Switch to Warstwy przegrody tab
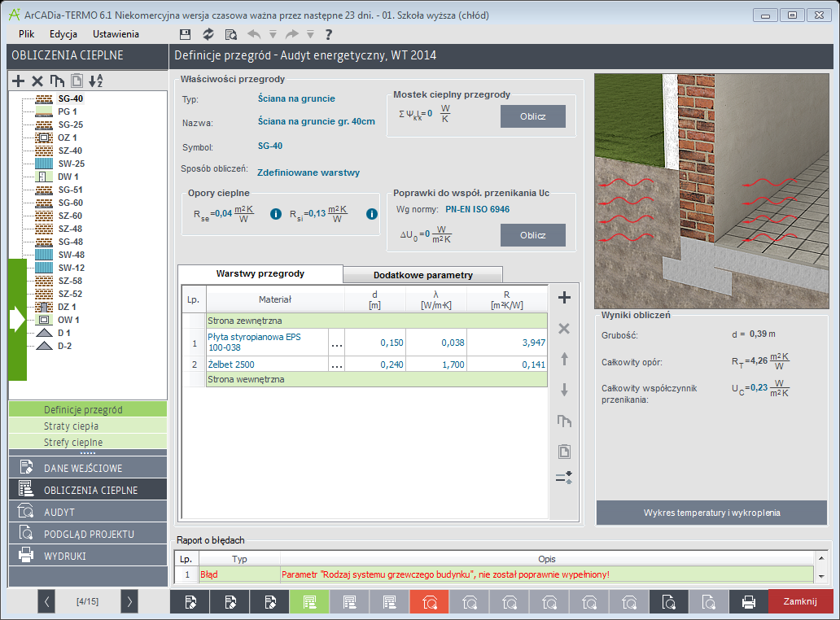The height and width of the screenshot is (620, 840). [260, 273]
